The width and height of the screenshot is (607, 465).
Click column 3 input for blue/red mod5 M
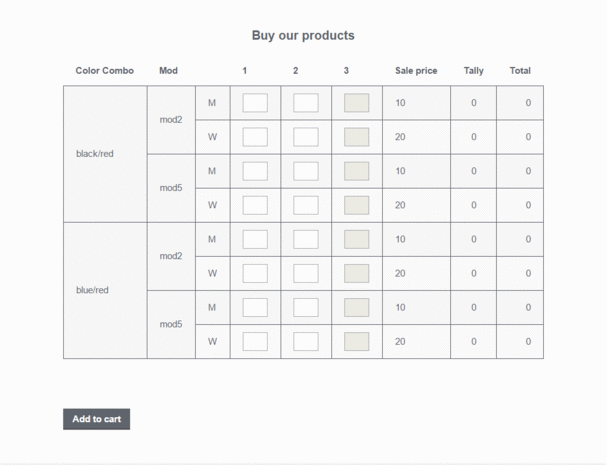coord(357,307)
